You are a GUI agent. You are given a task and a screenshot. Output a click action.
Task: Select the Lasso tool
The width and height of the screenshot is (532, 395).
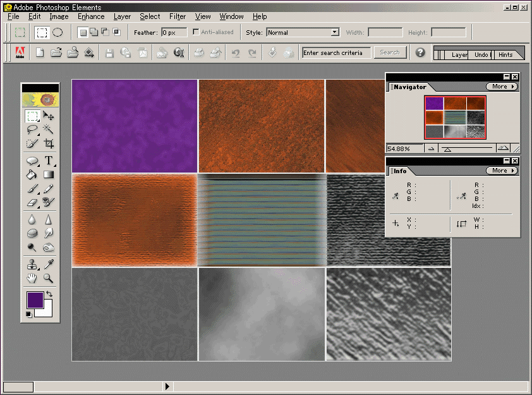coord(32,130)
